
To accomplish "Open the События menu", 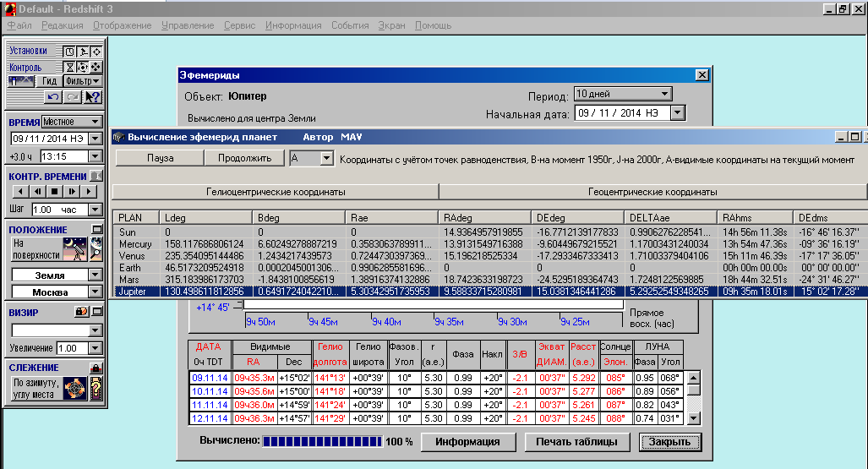I will (x=349, y=25).
